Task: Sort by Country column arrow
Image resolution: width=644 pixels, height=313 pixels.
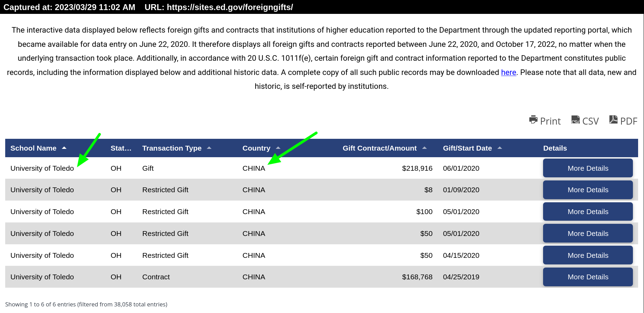Action: click(278, 148)
